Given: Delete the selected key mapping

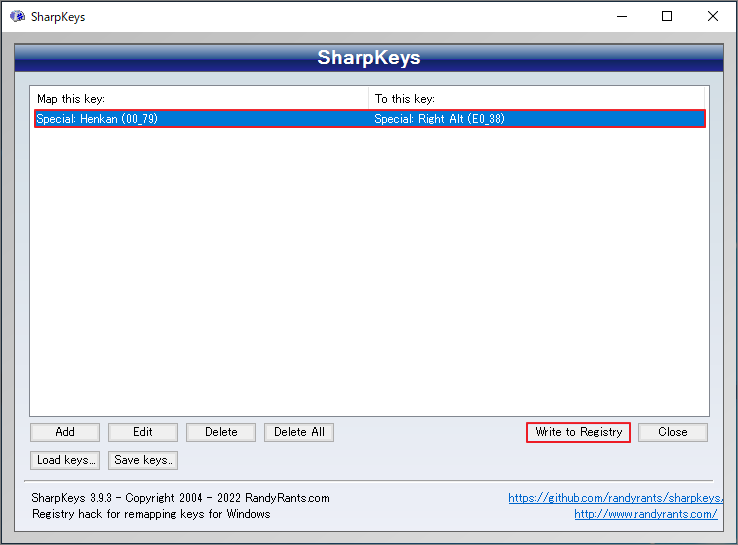Looking at the screenshot, I should pyautogui.click(x=221, y=432).
